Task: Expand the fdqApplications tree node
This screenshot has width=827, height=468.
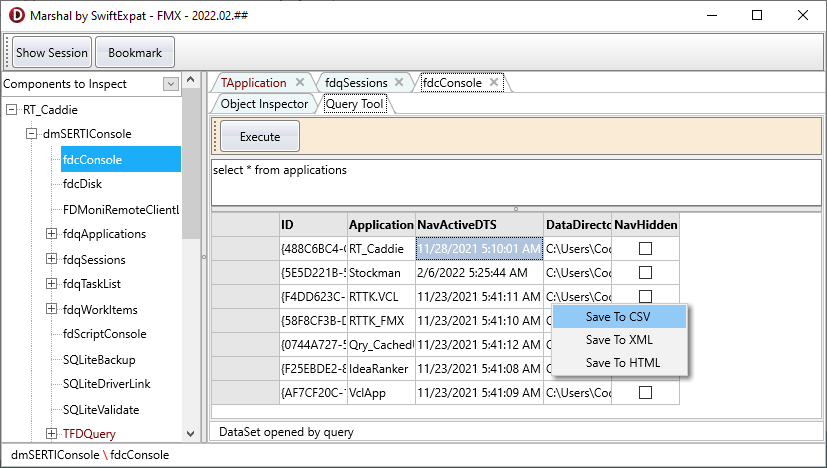Action: 52,234
